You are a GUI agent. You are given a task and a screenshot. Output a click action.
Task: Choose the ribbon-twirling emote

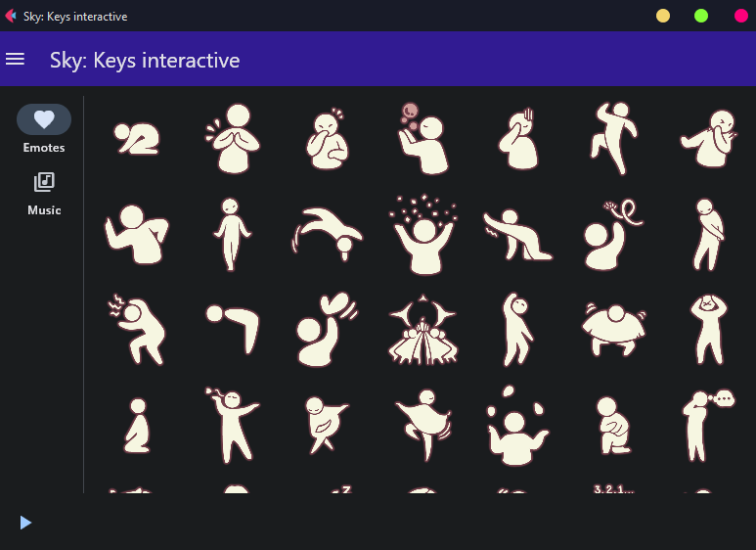(x=614, y=235)
